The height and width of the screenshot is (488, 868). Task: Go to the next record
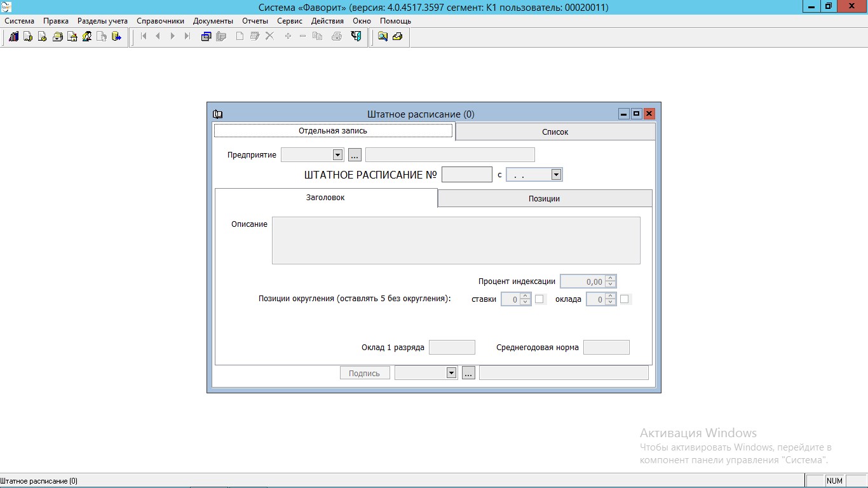(172, 37)
